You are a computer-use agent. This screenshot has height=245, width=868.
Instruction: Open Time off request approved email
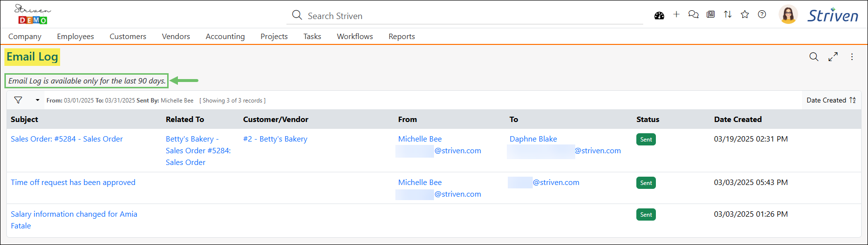[x=73, y=182]
